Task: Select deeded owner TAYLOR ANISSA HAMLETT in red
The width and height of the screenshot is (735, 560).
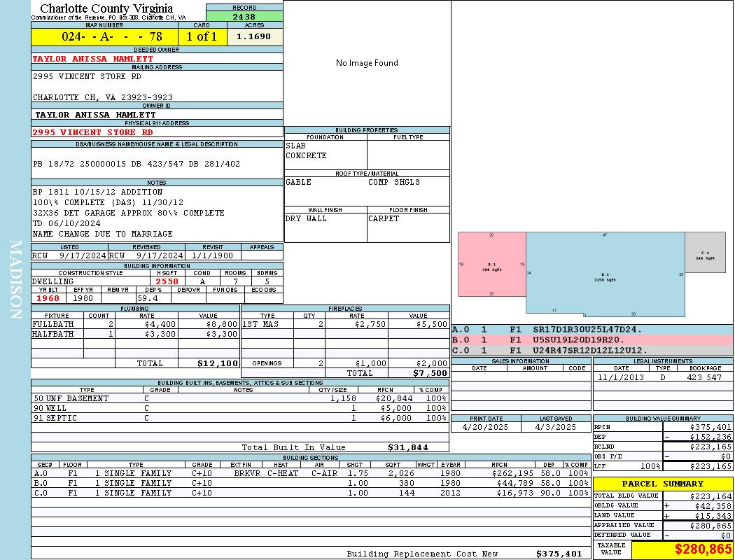Action: [93, 59]
